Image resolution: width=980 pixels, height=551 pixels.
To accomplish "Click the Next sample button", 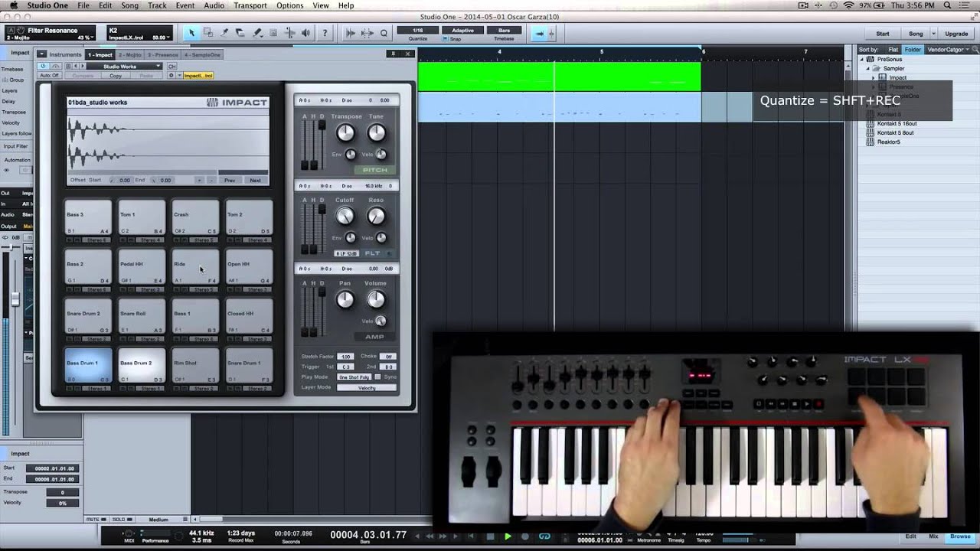I will point(255,180).
